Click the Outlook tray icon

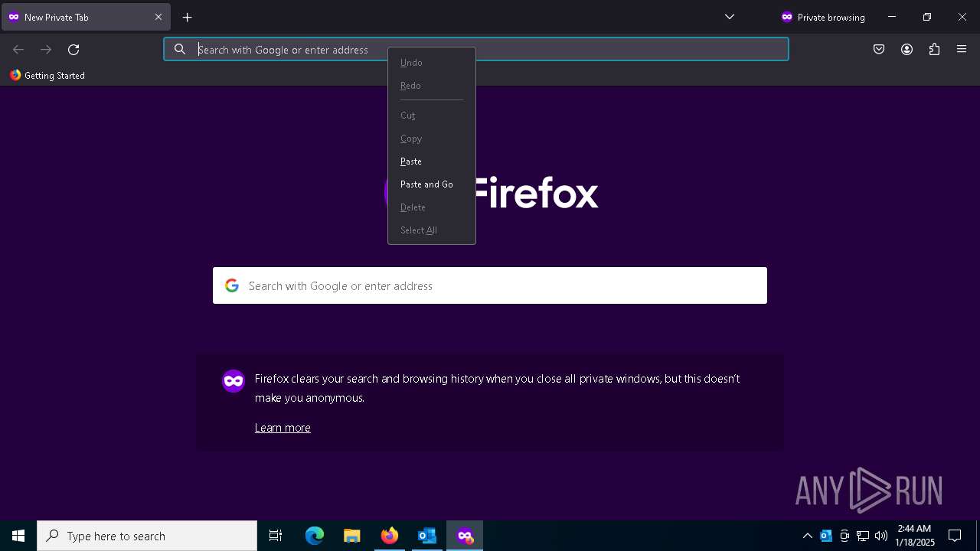click(x=826, y=536)
